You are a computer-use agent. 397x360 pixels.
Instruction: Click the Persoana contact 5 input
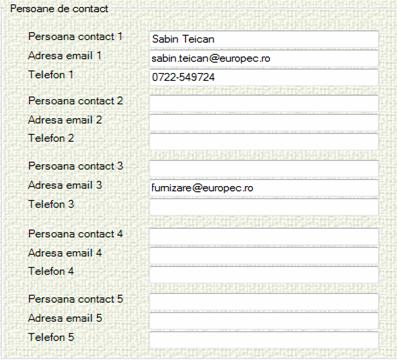pos(264,302)
